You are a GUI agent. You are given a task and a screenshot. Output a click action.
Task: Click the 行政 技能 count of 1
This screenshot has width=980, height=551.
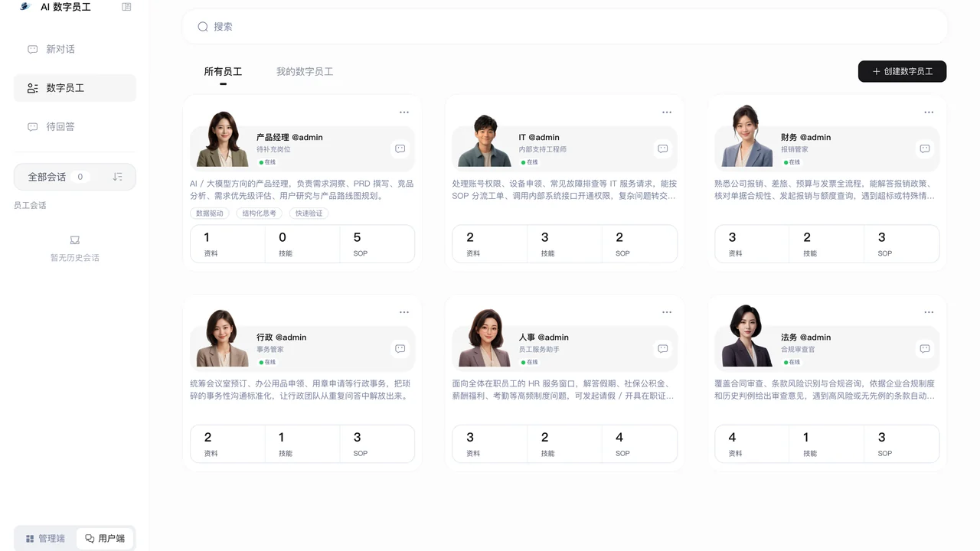[282, 437]
